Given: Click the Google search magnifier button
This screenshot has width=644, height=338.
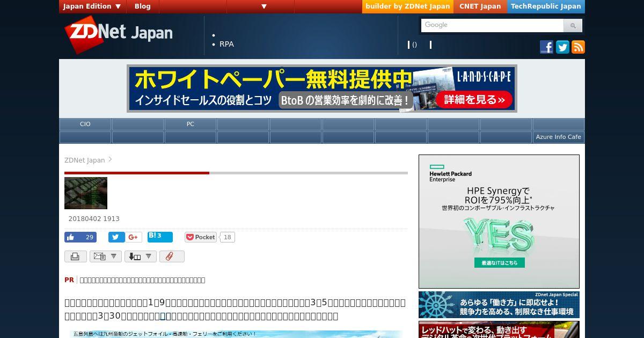Looking at the screenshot, I should pos(573,25).
